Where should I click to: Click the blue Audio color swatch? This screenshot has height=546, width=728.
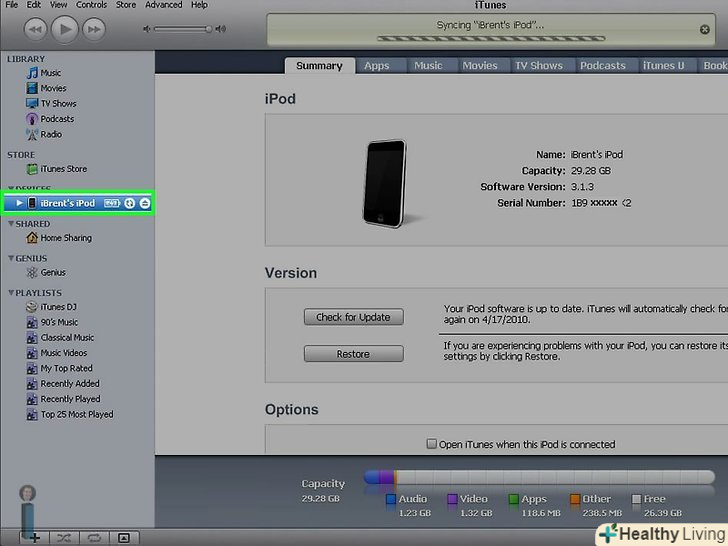[391, 499]
